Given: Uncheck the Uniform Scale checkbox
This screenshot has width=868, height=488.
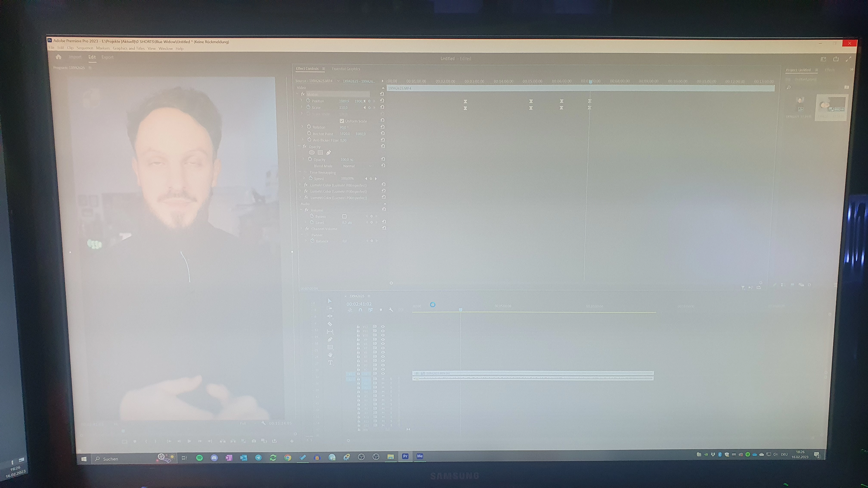Looking at the screenshot, I should pos(342,121).
